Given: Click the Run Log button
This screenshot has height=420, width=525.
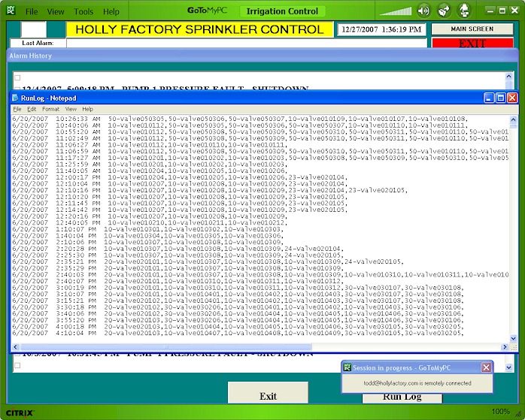Looking at the screenshot, I should pos(402,397).
